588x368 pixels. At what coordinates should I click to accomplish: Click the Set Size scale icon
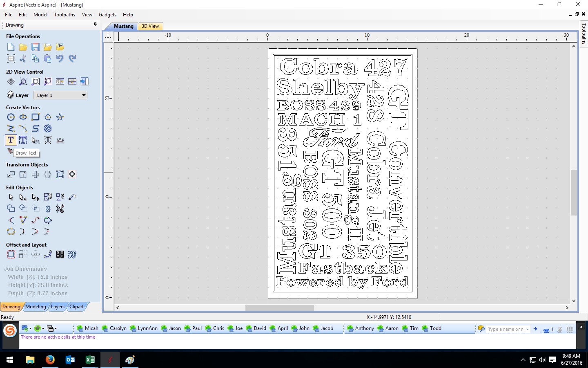pyautogui.click(x=23, y=175)
